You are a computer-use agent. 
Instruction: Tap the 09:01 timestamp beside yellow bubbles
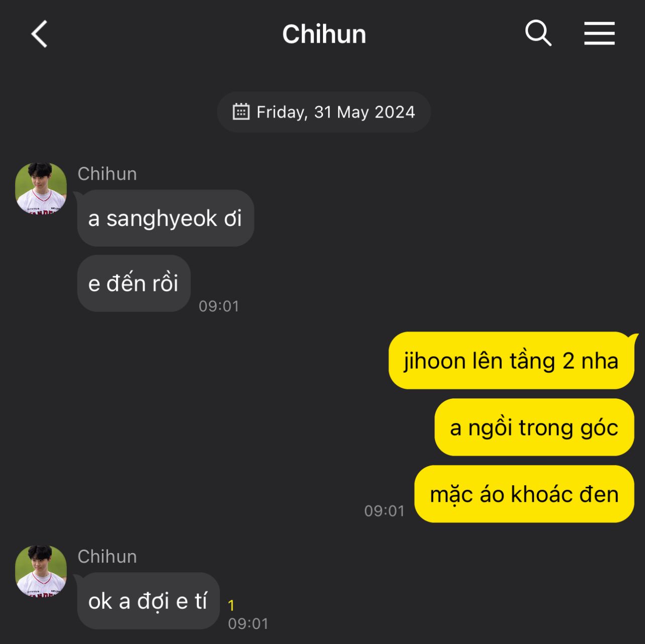(384, 511)
